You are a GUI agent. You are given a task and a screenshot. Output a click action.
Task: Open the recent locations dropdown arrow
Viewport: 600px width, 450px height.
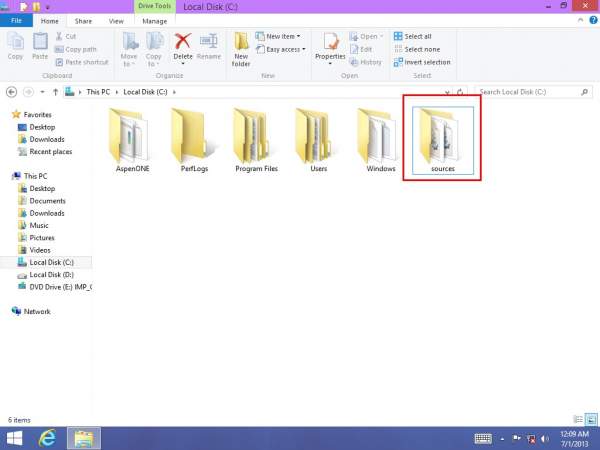[42, 92]
